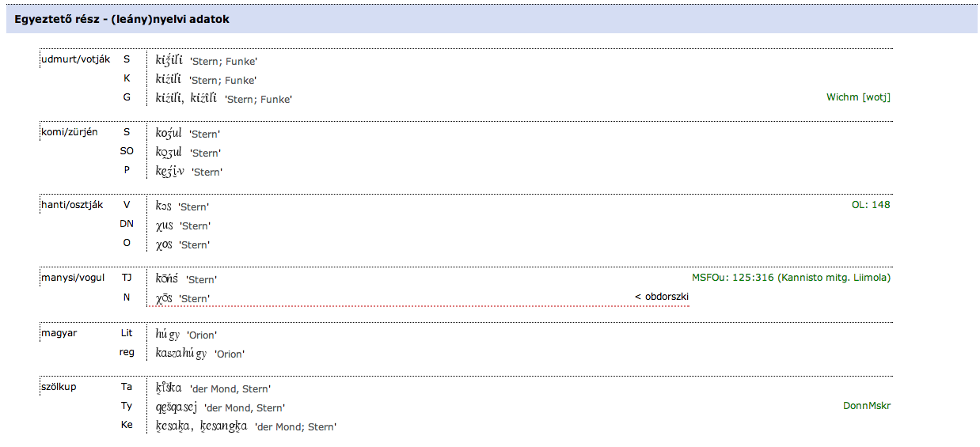Screen dimensions: 980x447
Task: Select the udmurt/votják language label
Action: pyautogui.click(x=75, y=59)
